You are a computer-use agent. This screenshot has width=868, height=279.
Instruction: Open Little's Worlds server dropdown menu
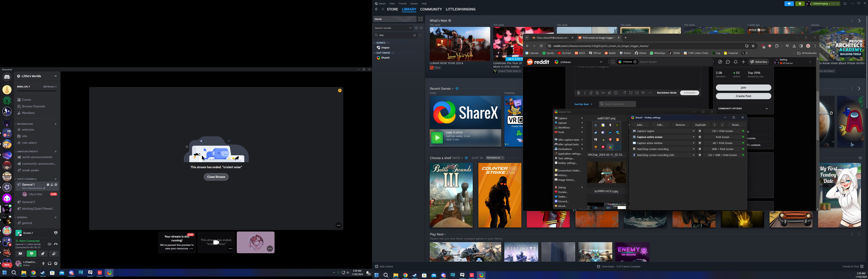(56, 76)
